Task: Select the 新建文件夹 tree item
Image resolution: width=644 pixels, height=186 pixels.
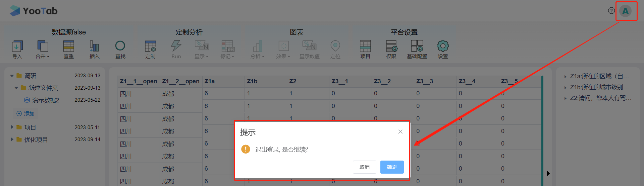Action: [x=43, y=88]
